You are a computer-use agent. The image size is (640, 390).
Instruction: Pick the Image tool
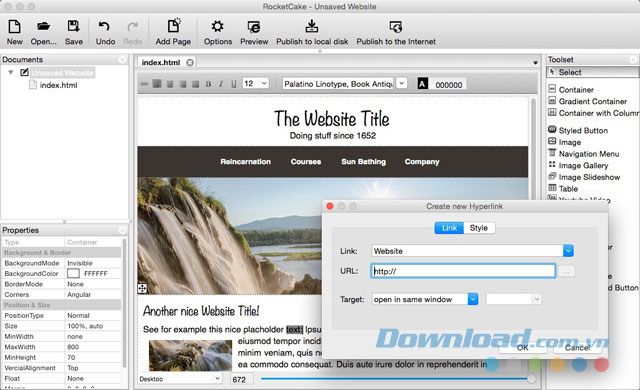[565, 142]
